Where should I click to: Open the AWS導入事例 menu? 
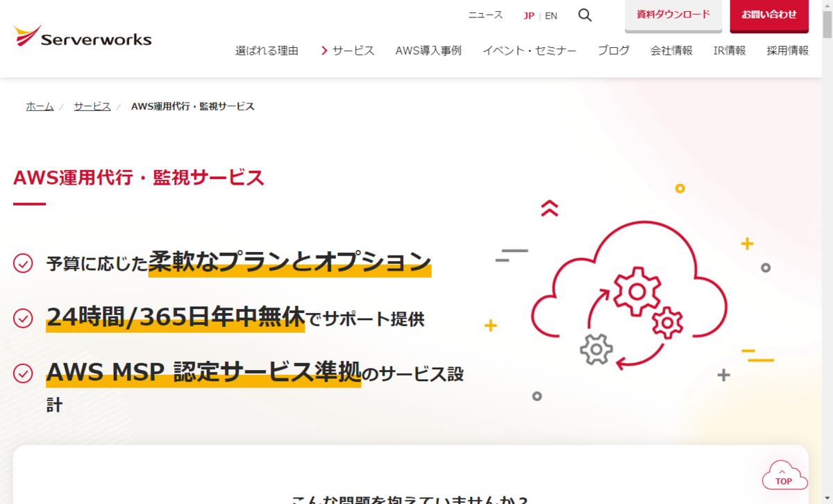(x=428, y=51)
